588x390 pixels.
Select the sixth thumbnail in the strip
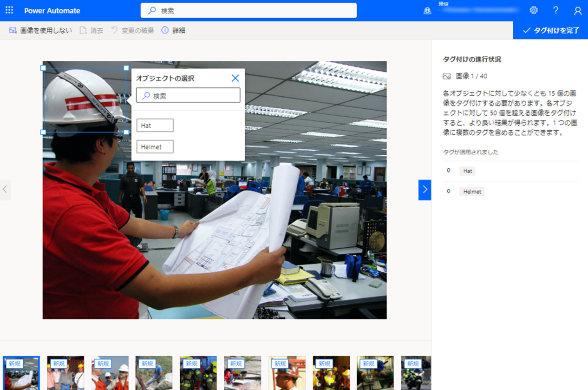click(x=242, y=373)
